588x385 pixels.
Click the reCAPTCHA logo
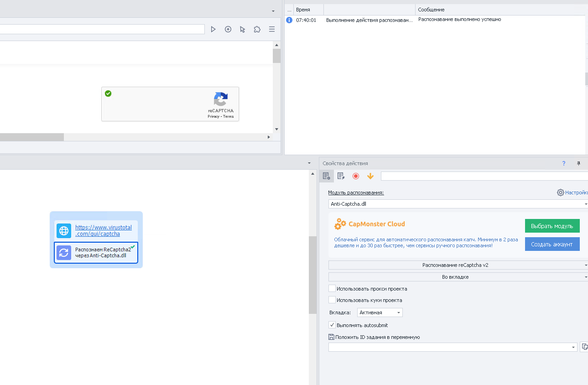tap(221, 99)
